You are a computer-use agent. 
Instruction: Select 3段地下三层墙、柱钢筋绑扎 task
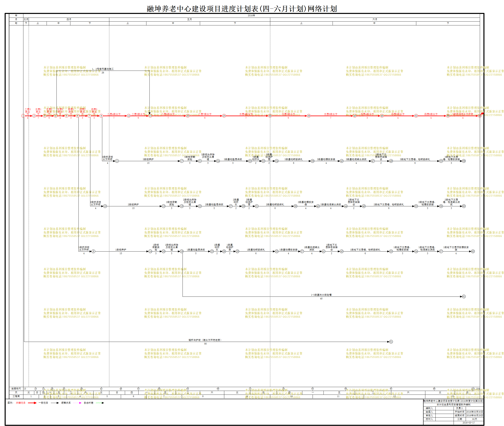click(415, 159)
